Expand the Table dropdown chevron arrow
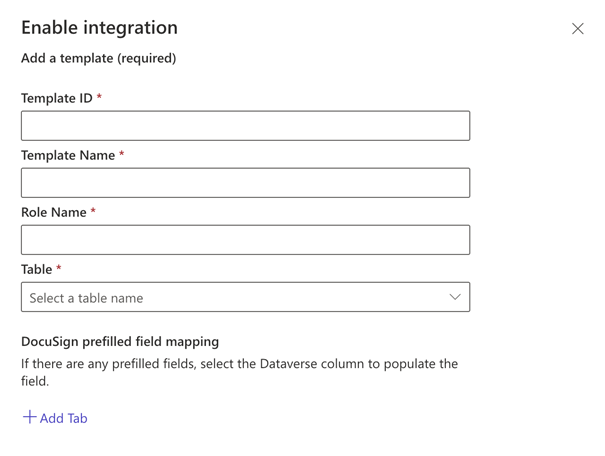The width and height of the screenshot is (605, 456). 455,297
